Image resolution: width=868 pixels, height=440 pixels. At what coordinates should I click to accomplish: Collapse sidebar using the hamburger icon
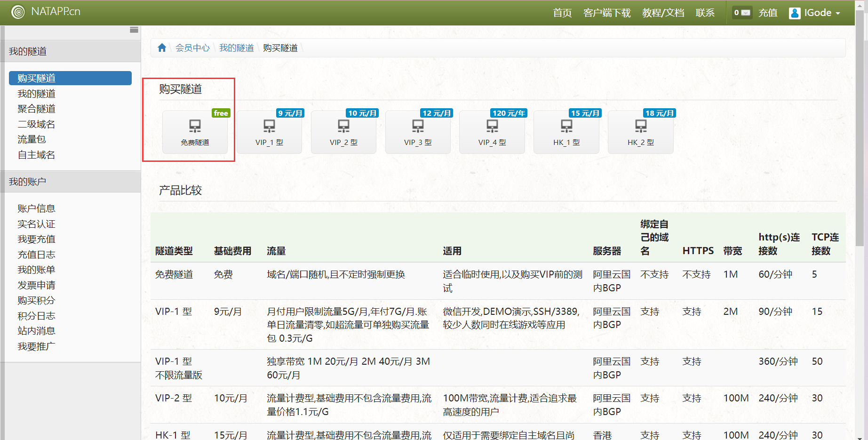(134, 30)
